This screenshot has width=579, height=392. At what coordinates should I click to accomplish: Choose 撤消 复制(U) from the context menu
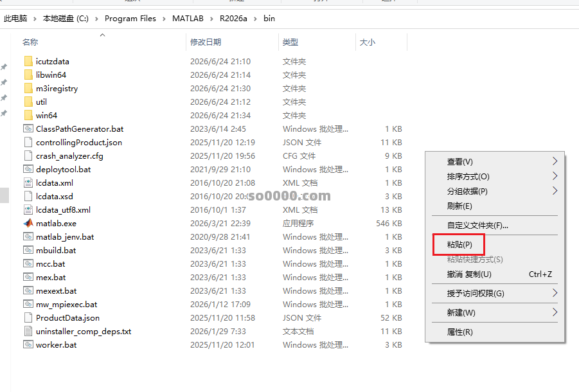495,274
